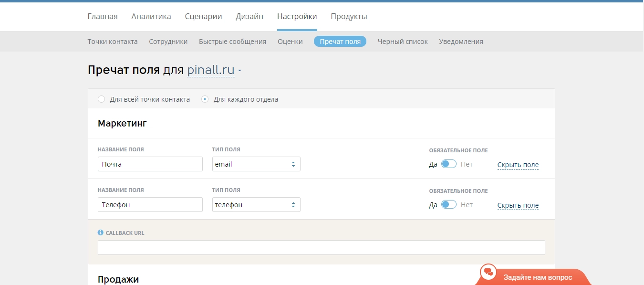Viewport: 644px width, 285px height.
Task: Toggle required switch for Почта field
Action: click(x=448, y=164)
